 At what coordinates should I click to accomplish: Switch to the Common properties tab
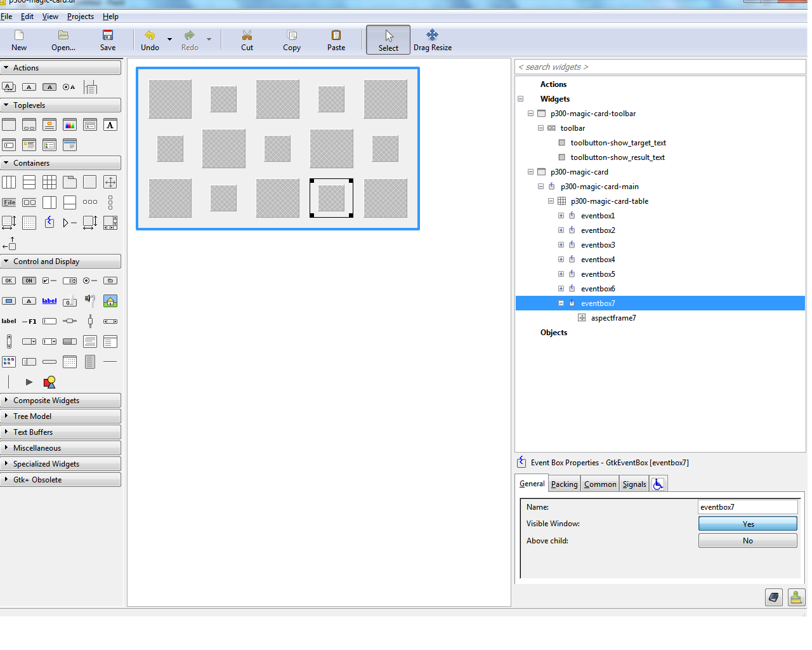pos(600,484)
